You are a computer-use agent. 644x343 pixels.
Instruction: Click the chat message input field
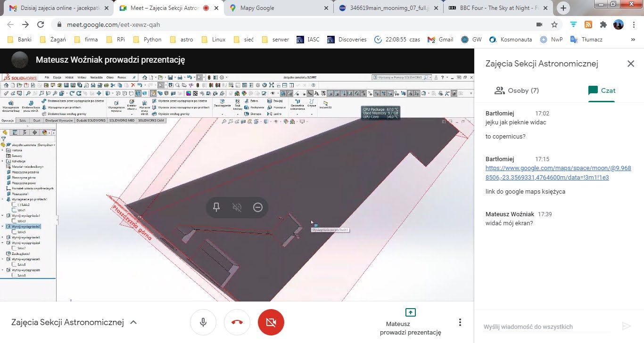pyautogui.click(x=547, y=327)
